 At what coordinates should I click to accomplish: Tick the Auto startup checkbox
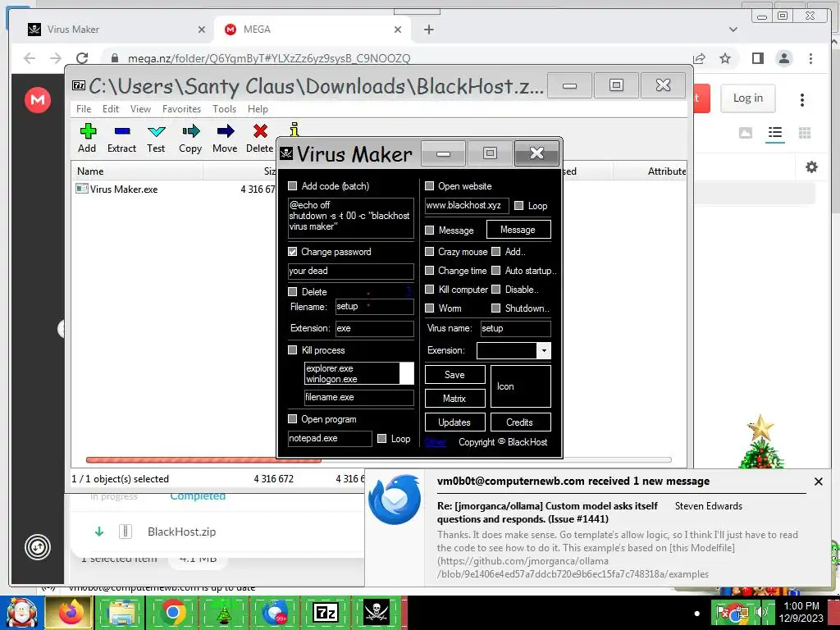(x=496, y=271)
